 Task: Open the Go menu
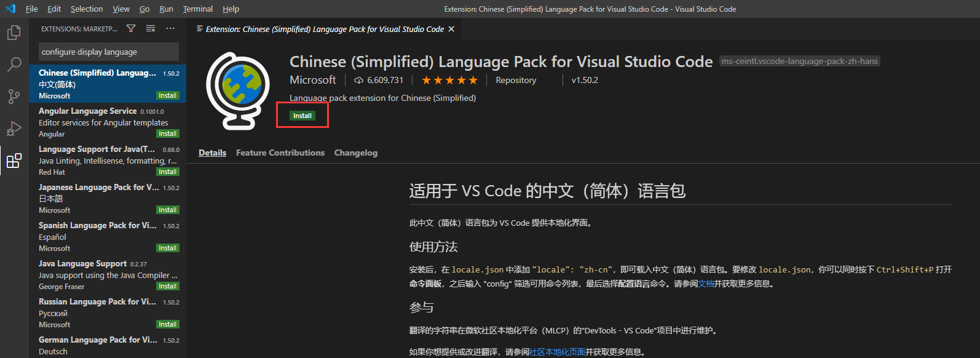[x=144, y=9]
